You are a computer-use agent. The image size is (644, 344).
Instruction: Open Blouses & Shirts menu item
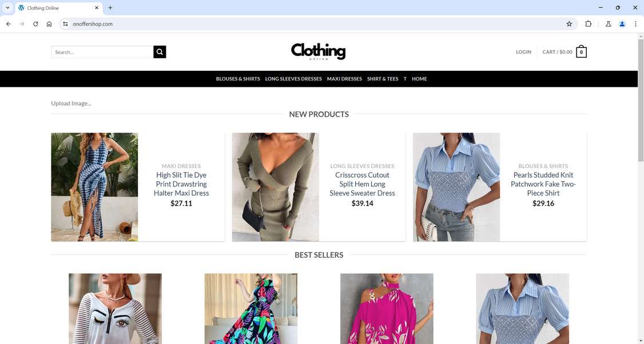[238, 79]
